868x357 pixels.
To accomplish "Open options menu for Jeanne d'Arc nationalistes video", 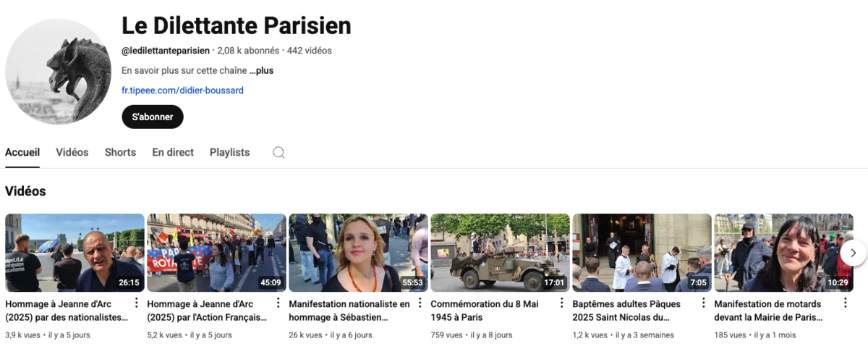I will (136, 303).
